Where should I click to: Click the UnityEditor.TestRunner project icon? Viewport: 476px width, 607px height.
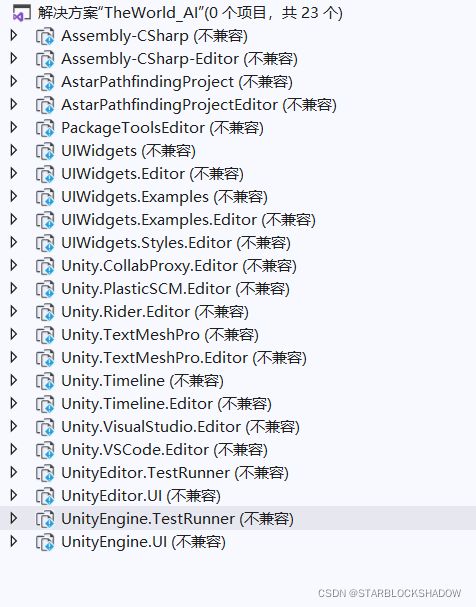(45, 473)
